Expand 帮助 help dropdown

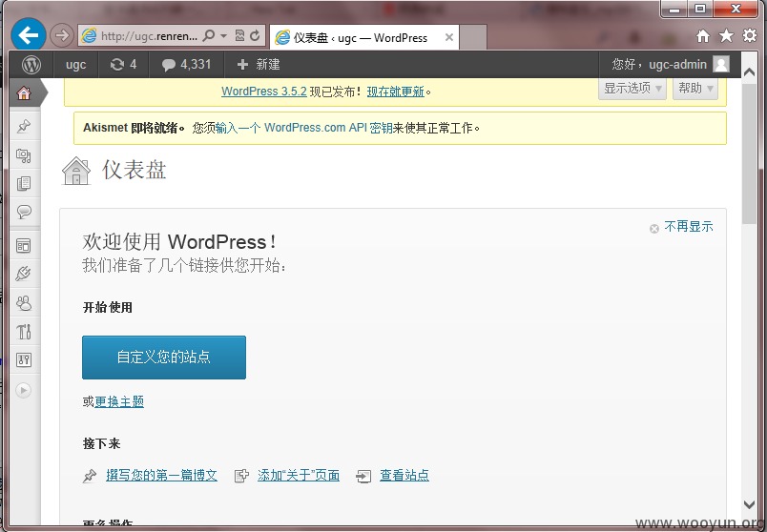click(695, 89)
